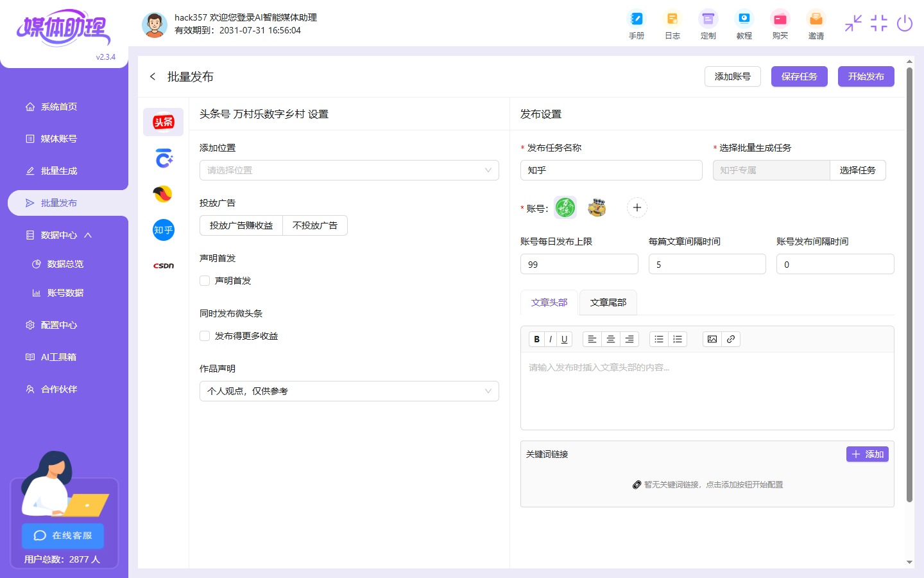
Task: Switch to the 知乎 platform icon
Action: click(163, 230)
